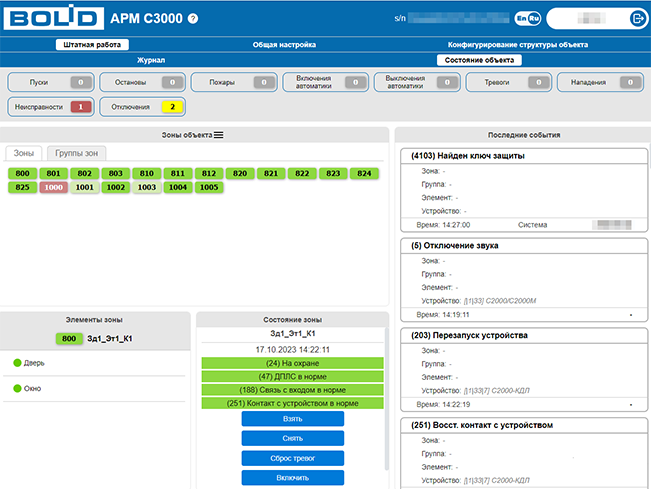This screenshot has width=651, height=489.
Task: Click the zone state panel scrollbar
Action: coord(386,400)
